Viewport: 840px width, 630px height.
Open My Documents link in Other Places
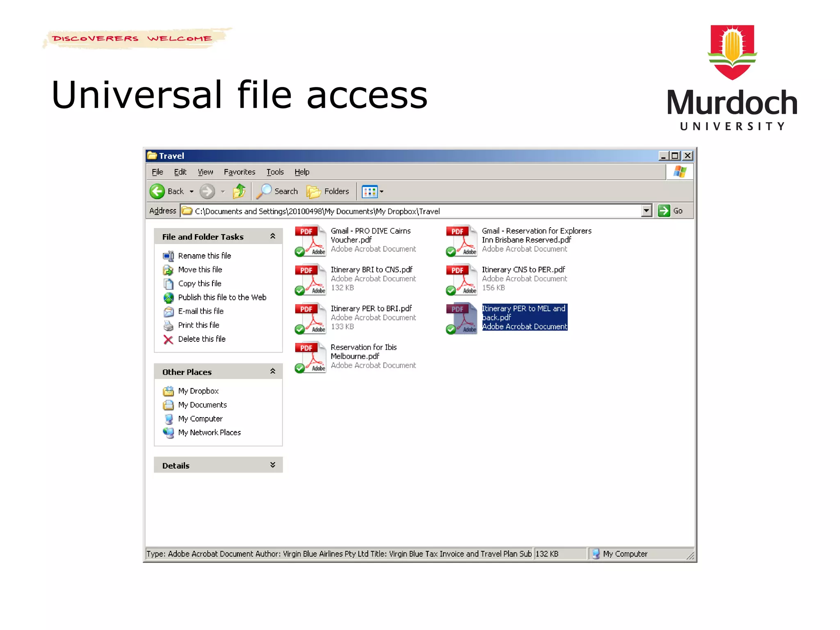(x=203, y=405)
